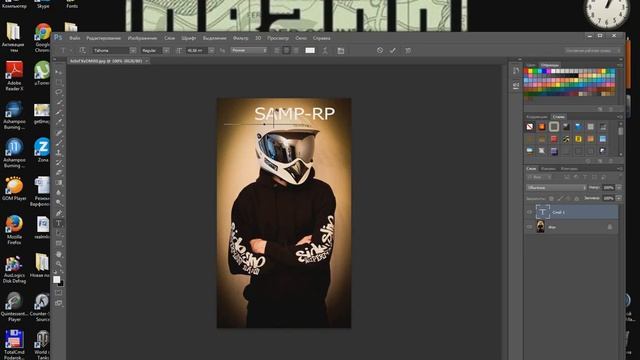Toggle Quick Mask mode icon in toolbox
This screenshot has height=360, width=640.
[x=59, y=293]
